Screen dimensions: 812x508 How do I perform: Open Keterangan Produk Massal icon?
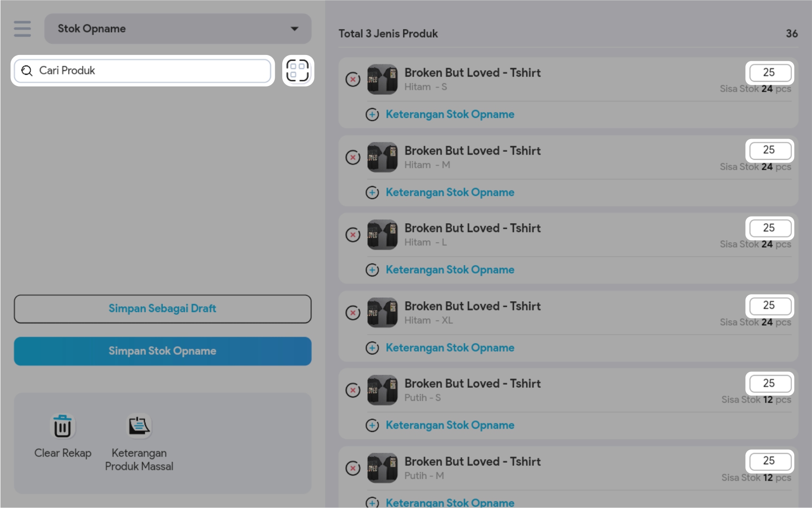(x=139, y=426)
